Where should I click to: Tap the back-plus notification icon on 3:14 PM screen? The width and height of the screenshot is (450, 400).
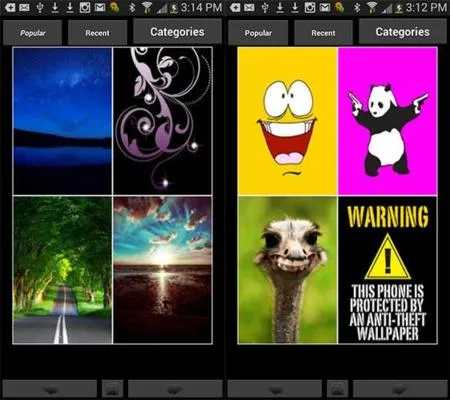[x=10, y=7]
